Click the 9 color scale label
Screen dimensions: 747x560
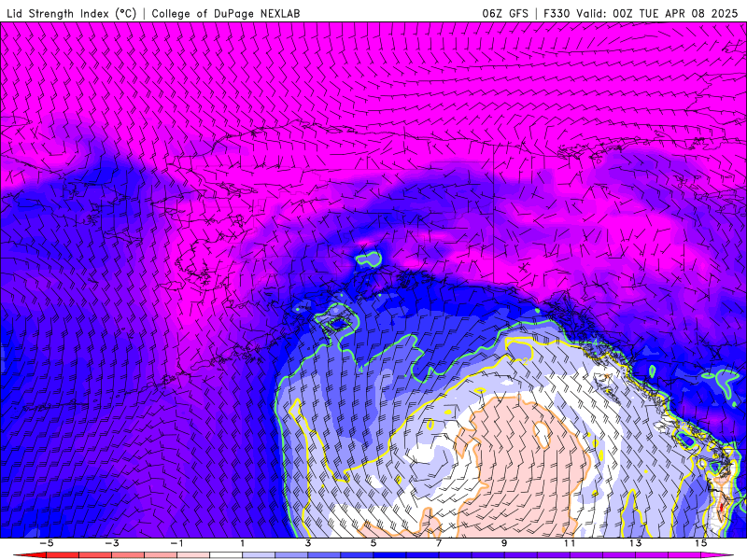tap(504, 543)
